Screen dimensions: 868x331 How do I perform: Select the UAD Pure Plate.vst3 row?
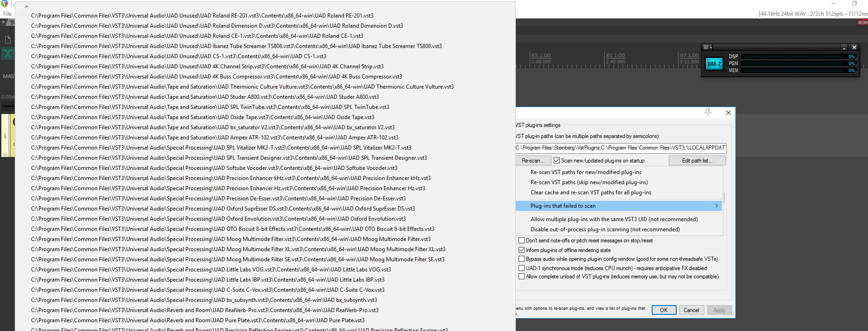[265, 320]
